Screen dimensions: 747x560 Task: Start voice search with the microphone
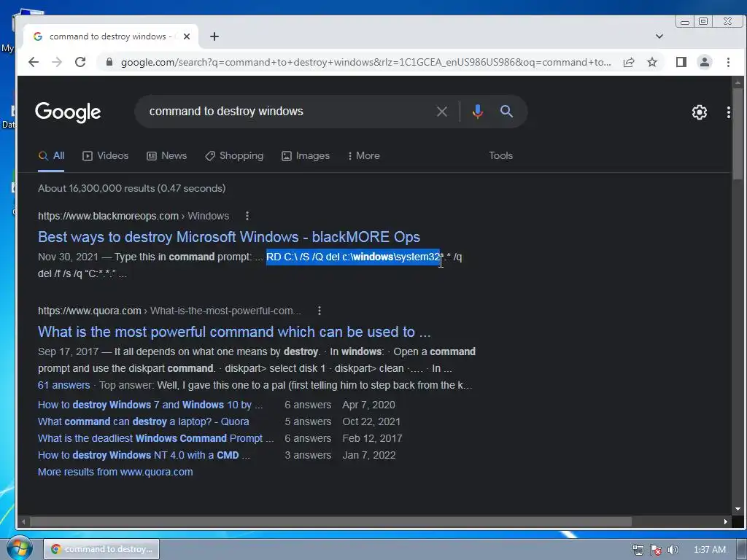click(x=477, y=112)
